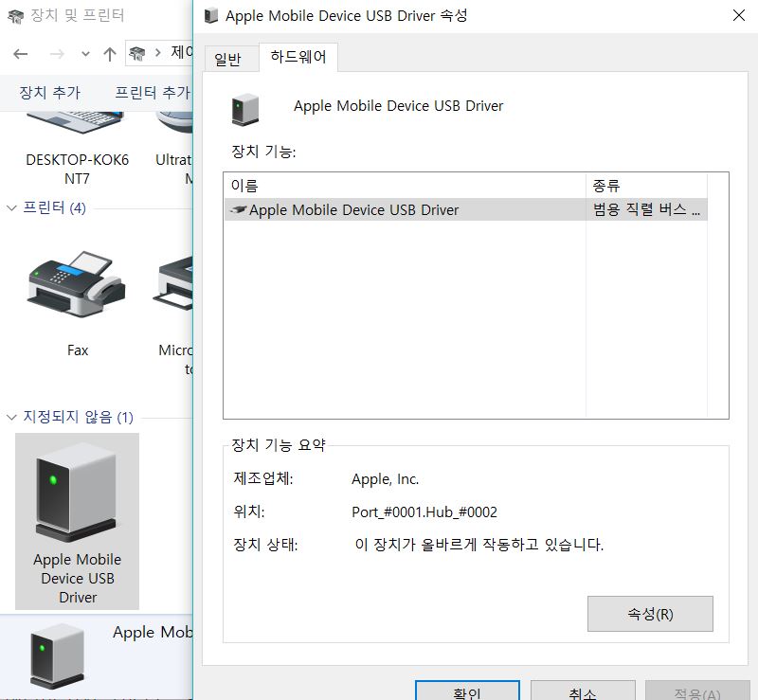Collapse the 프린터 (4) group
This screenshot has height=700, width=758.
click(11, 208)
